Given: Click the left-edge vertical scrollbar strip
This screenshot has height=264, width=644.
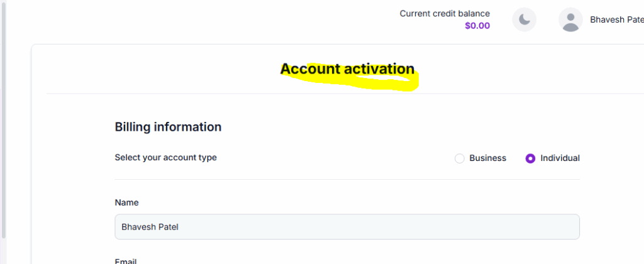Looking at the screenshot, I should [x=3, y=126].
